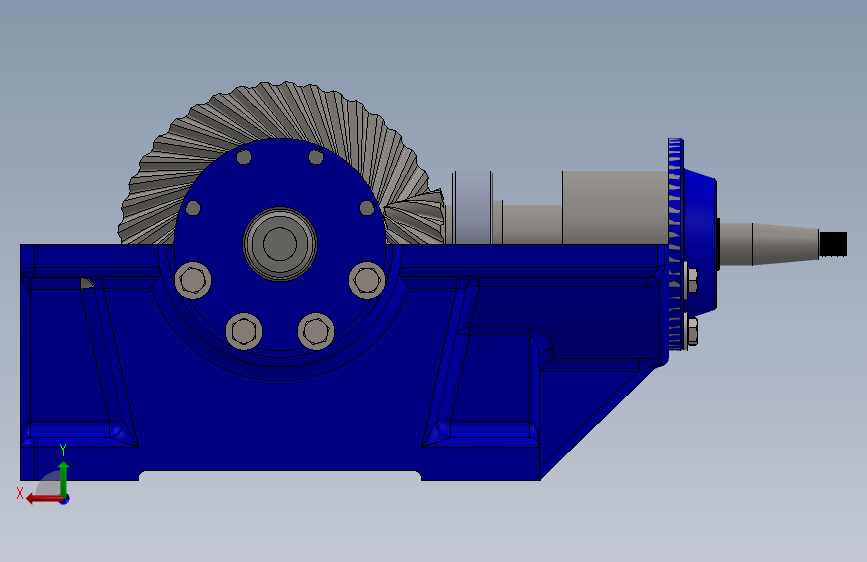
Task: Click the green Y label of the triad
Action: pyautogui.click(x=63, y=450)
